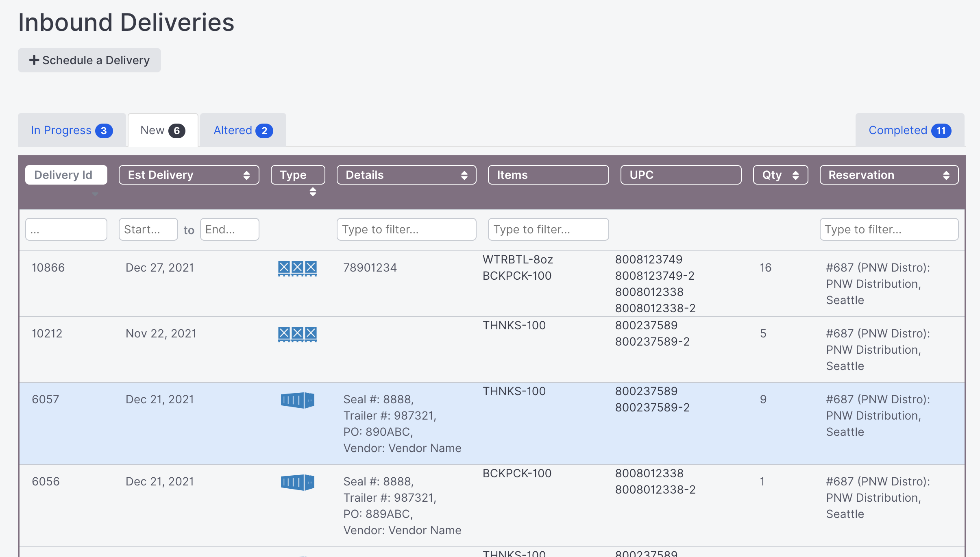The width and height of the screenshot is (980, 557).
Task: Click Schedule a Delivery button
Action: (x=89, y=60)
